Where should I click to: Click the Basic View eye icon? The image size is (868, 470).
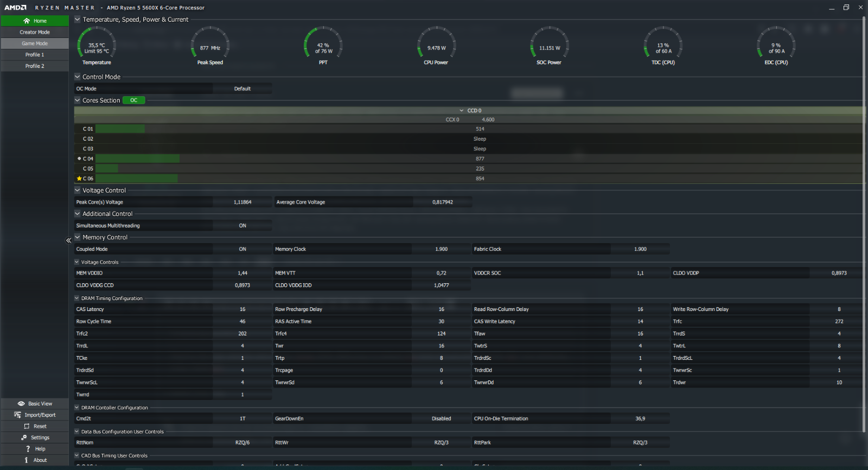pyautogui.click(x=21, y=404)
